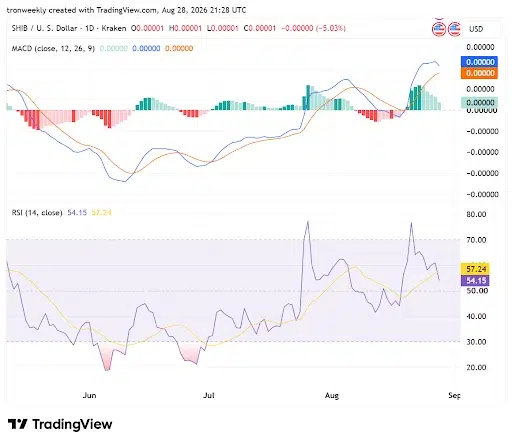
Task: Click the 70.00 RSI scale label
Action: (x=476, y=240)
